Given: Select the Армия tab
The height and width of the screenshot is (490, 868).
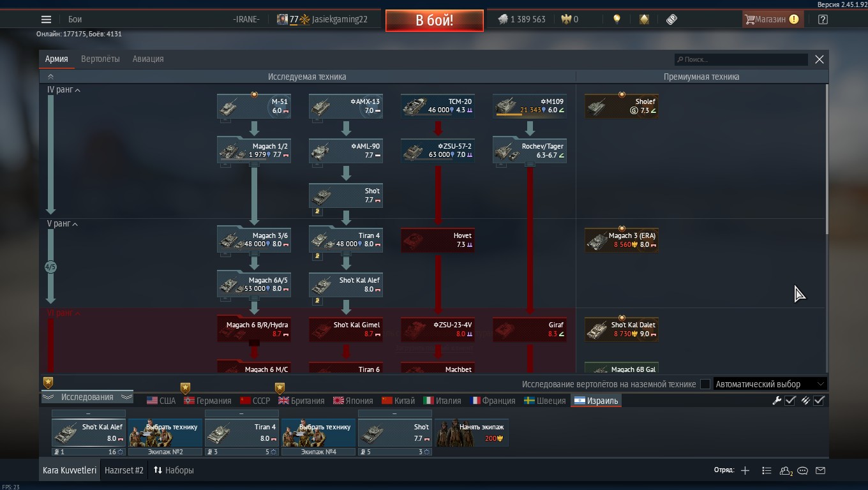Looking at the screenshot, I should (x=56, y=59).
